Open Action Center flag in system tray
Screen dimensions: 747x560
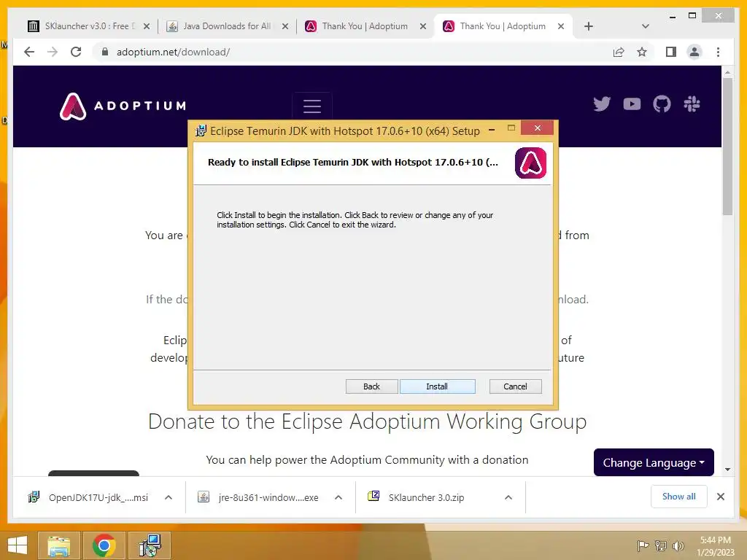(643, 546)
